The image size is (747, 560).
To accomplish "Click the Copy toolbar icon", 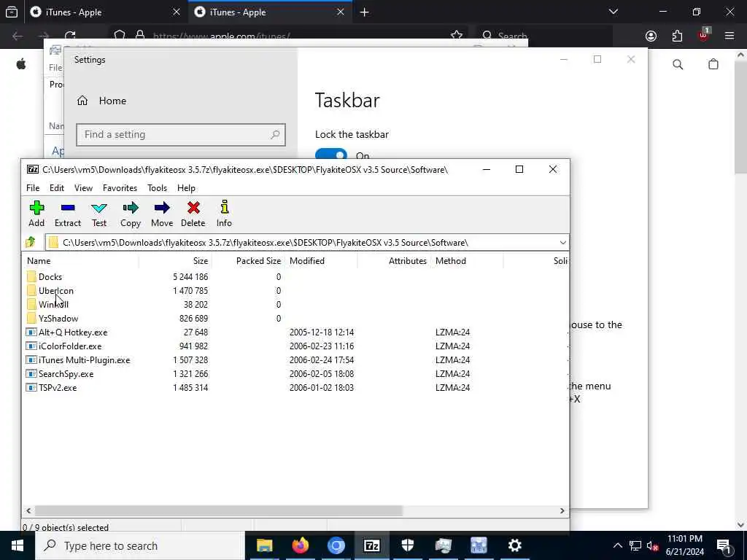I will click(131, 214).
